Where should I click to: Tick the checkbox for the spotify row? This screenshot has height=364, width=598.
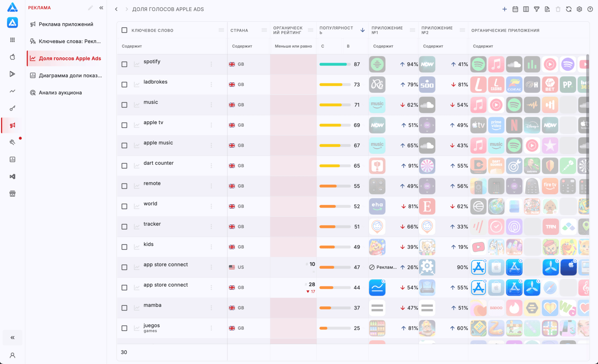[124, 64]
